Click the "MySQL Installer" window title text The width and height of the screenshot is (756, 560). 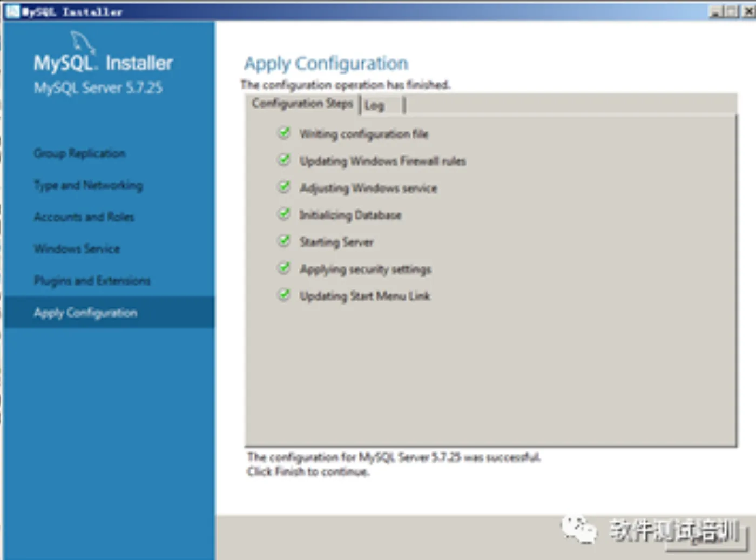point(72,12)
